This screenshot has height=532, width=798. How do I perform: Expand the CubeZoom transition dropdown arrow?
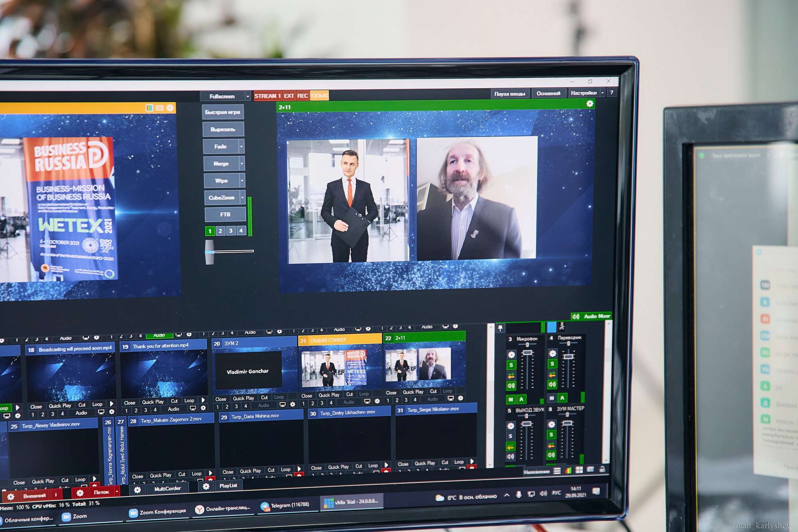(242, 197)
